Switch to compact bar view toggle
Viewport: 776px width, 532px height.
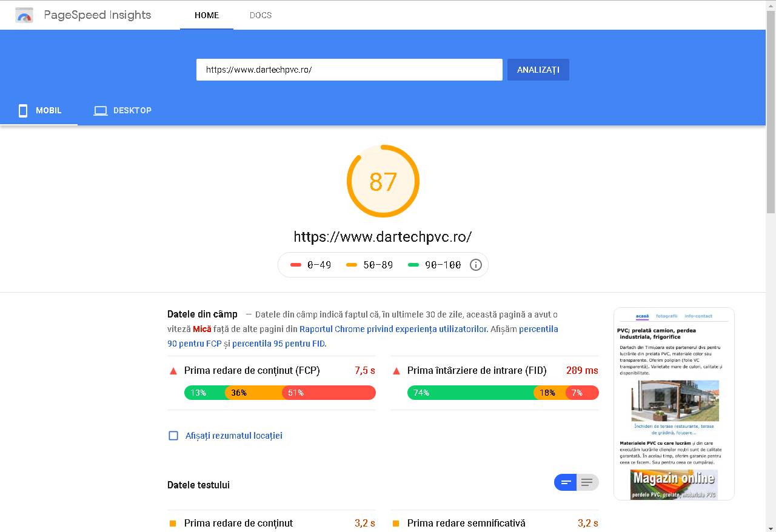point(566,482)
